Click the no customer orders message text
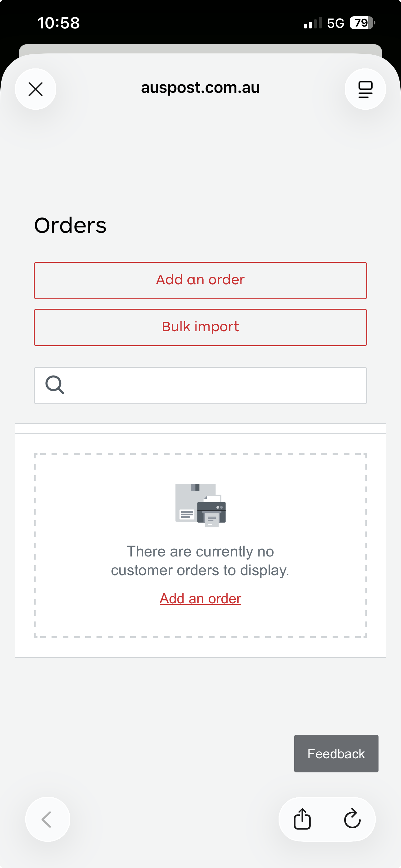This screenshot has height=868, width=401. tap(200, 561)
